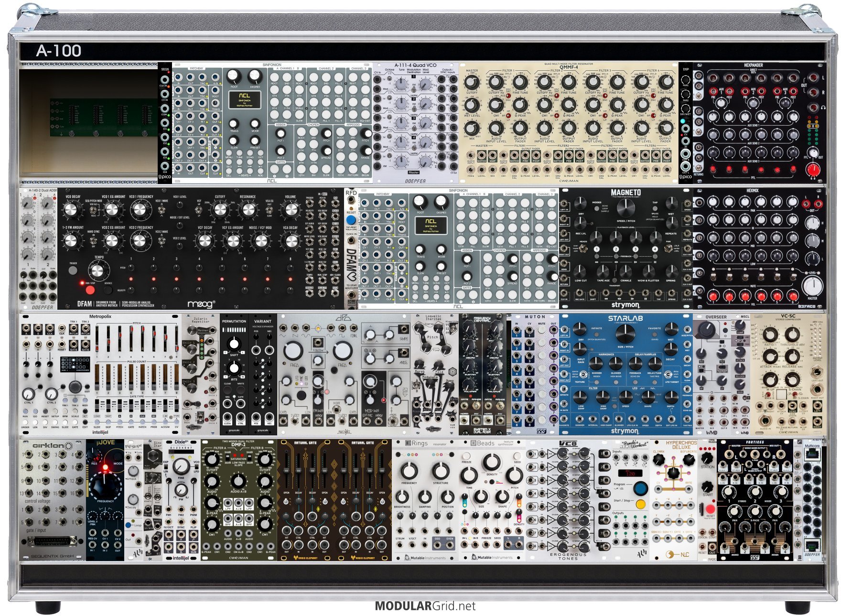Open the MODULARGrid.net link
Viewport: 851px width, 616px height.
[x=425, y=606]
